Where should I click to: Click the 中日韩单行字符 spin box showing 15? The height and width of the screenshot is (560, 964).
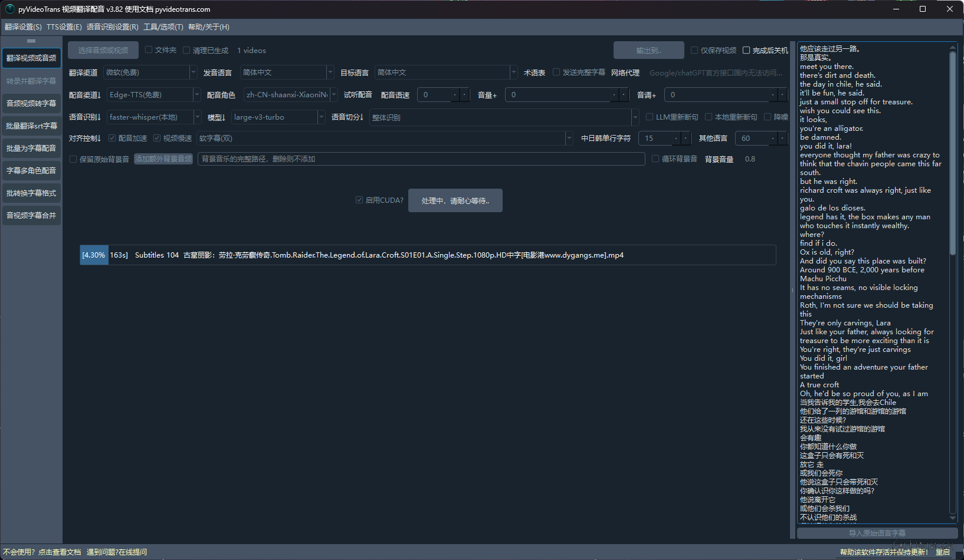point(664,139)
